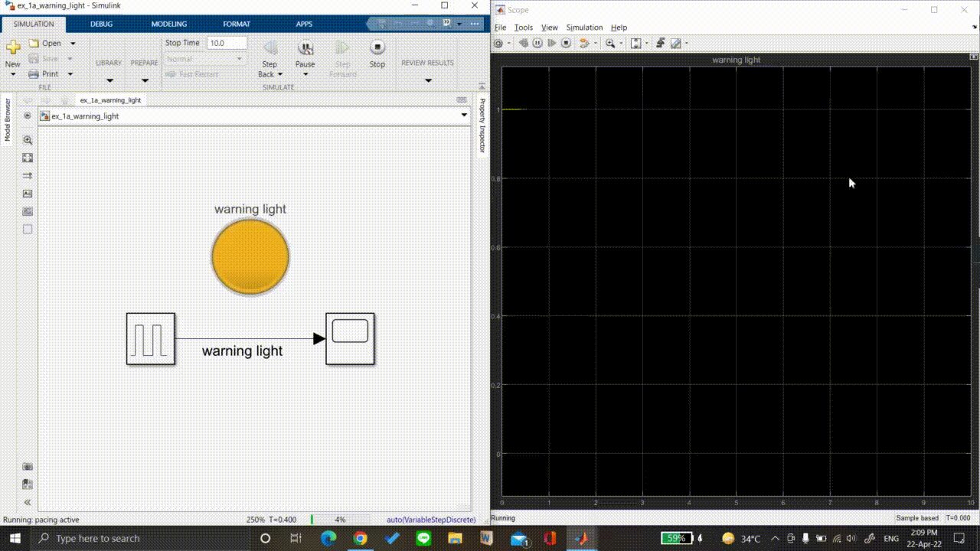Click the Stop simulation button in Simulink
The height and width of the screenshot is (551, 980).
(377, 48)
